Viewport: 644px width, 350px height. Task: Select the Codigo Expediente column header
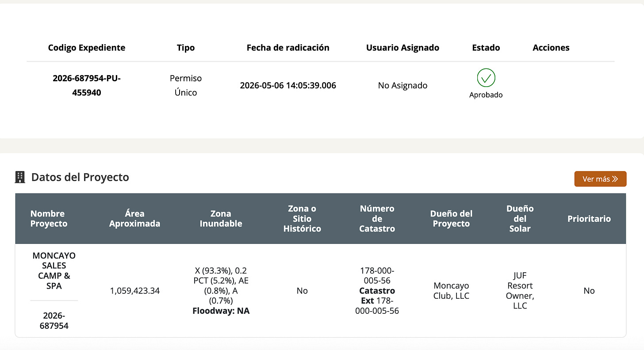(87, 48)
